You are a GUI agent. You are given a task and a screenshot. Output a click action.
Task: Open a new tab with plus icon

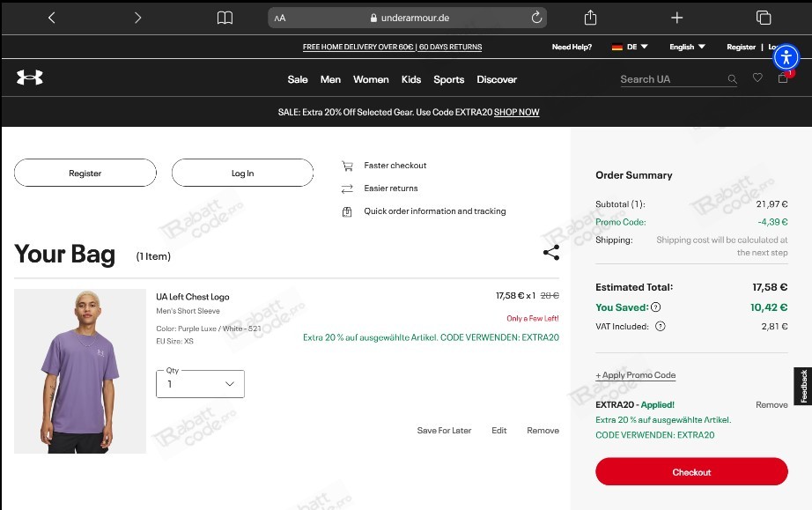tap(677, 18)
